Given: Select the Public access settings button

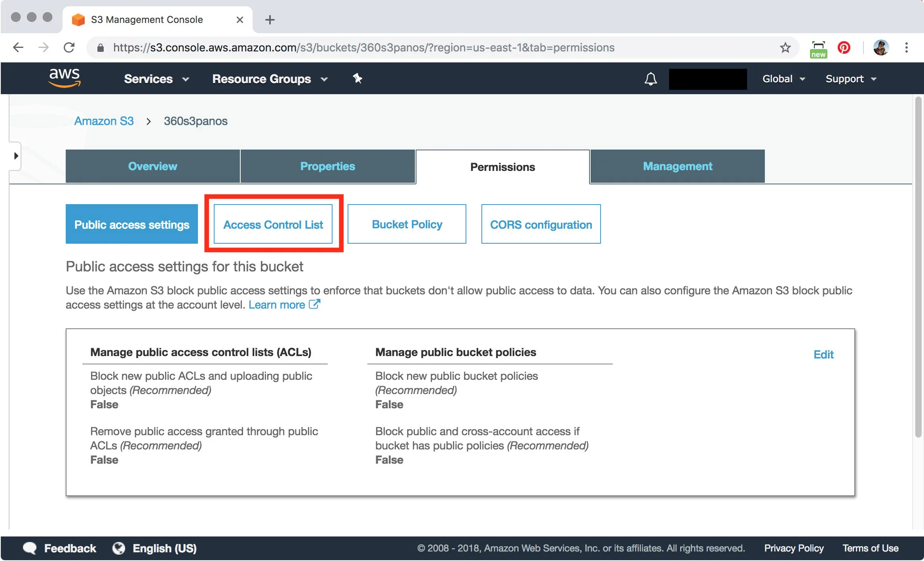Looking at the screenshot, I should (x=132, y=224).
